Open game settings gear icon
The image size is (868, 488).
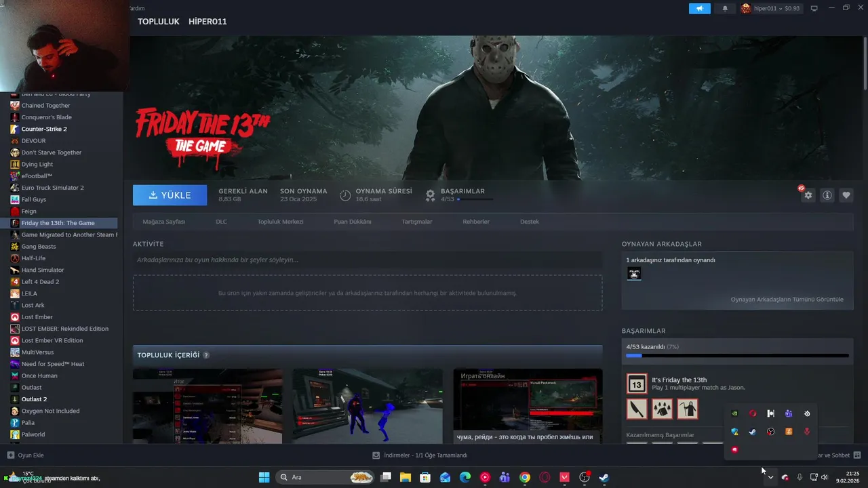point(808,195)
